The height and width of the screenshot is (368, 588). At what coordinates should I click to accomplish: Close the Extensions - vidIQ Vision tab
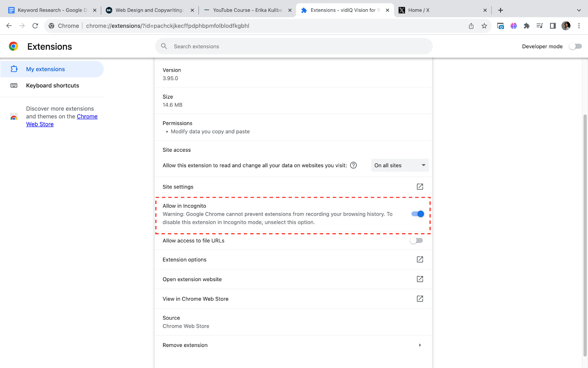point(387,10)
